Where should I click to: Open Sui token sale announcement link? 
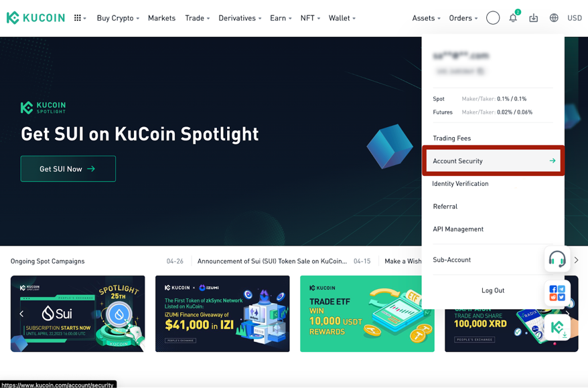273,261
